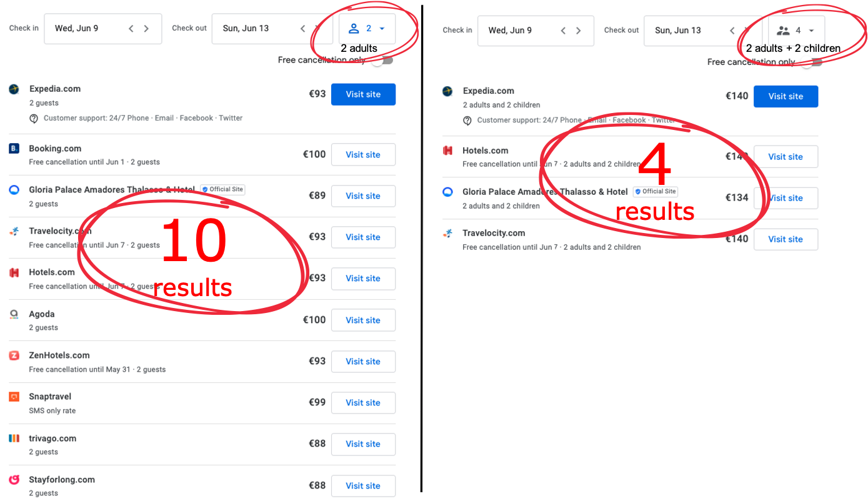Click the Expedia.com logo in the left panel
Image resolution: width=868 pixels, height=501 pixels.
(14, 89)
